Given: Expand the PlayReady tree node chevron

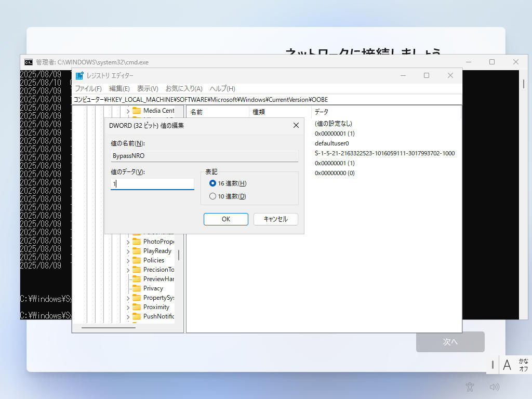Looking at the screenshot, I should pos(128,251).
